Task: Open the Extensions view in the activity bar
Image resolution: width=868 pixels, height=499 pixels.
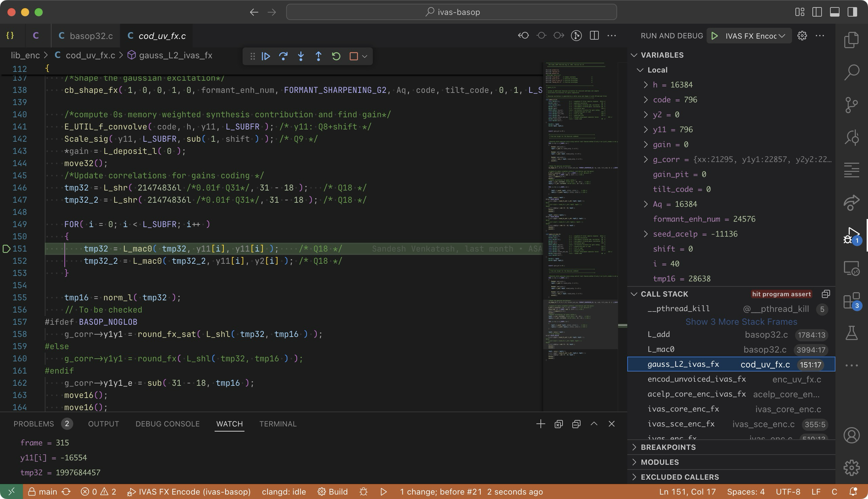Action: [851, 301]
